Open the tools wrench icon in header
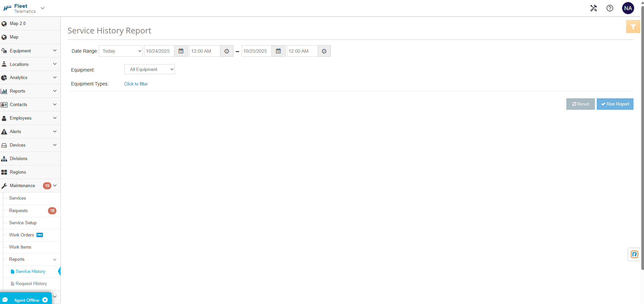The width and height of the screenshot is (644, 304). click(x=594, y=8)
